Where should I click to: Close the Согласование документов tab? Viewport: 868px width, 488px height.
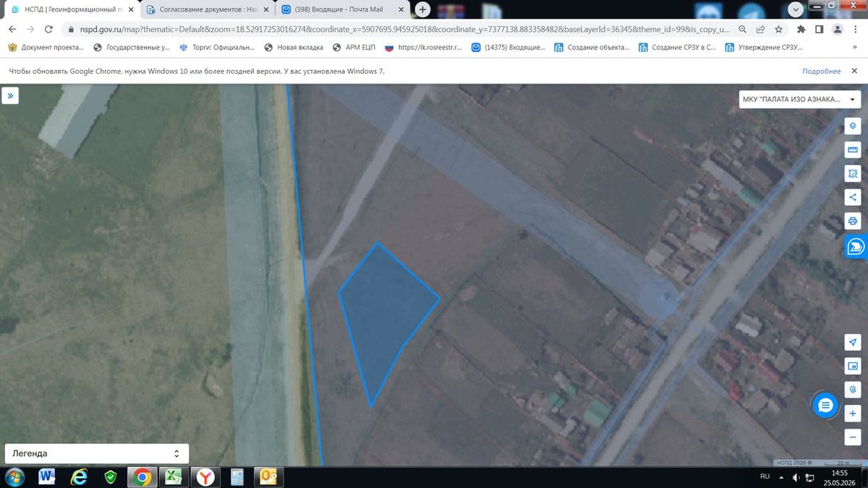266,9
